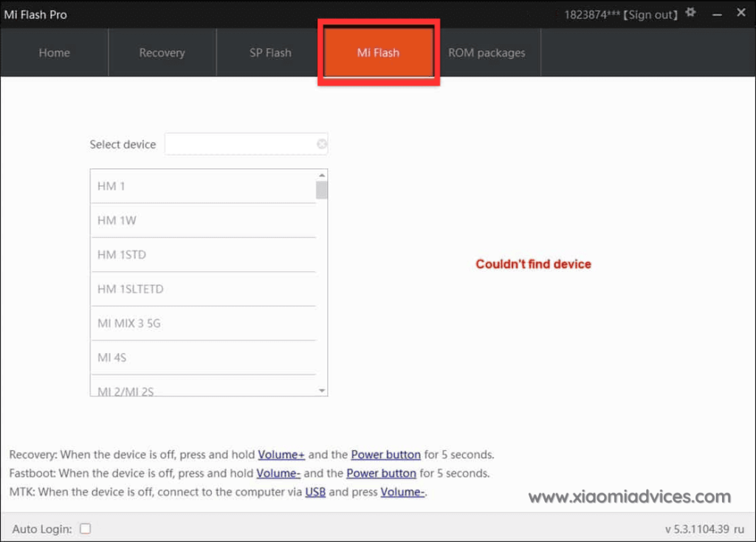Viewport: 756px width, 542px height.
Task: Open Volume- link in Fastboot line
Action: point(278,473)
